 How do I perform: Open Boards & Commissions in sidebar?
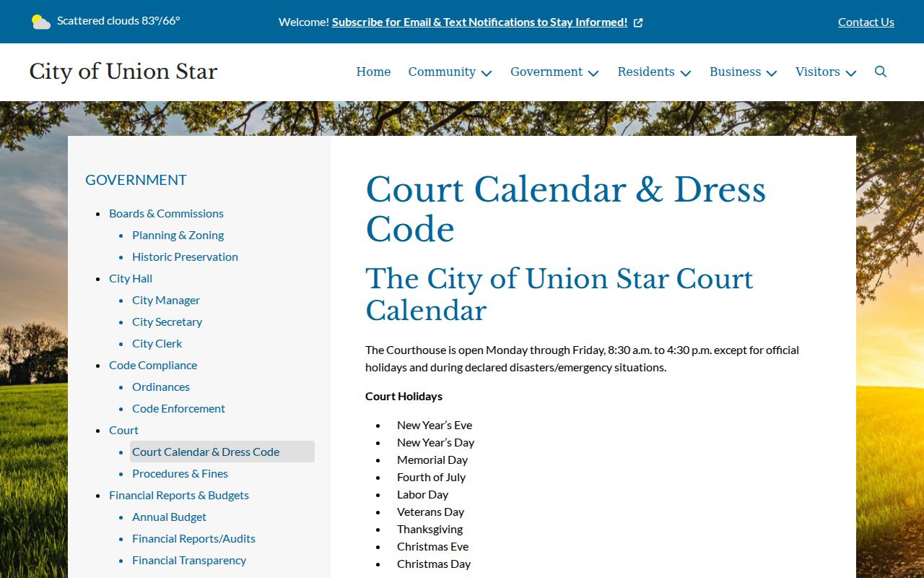coord(166,213)
